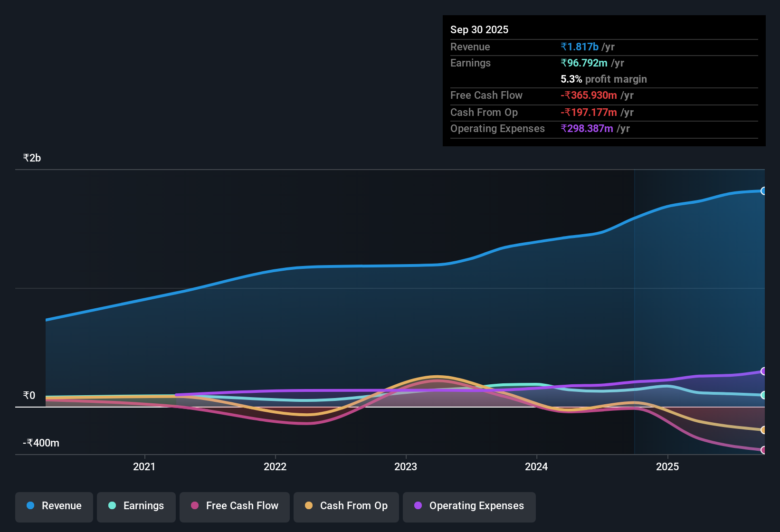Screen dimensions: 780x532
Task: Click the ₹1.817b revenue value
Action: click(580, 47)
